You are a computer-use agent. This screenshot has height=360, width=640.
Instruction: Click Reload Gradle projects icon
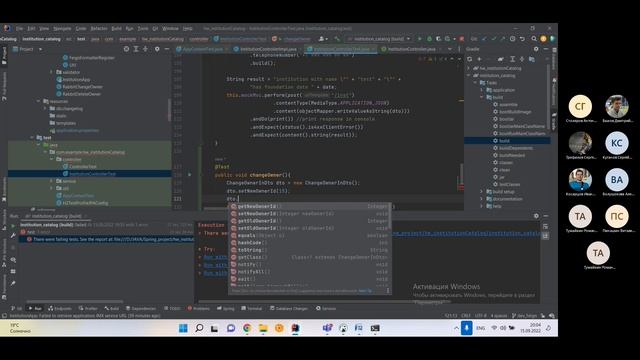point(470,59)
